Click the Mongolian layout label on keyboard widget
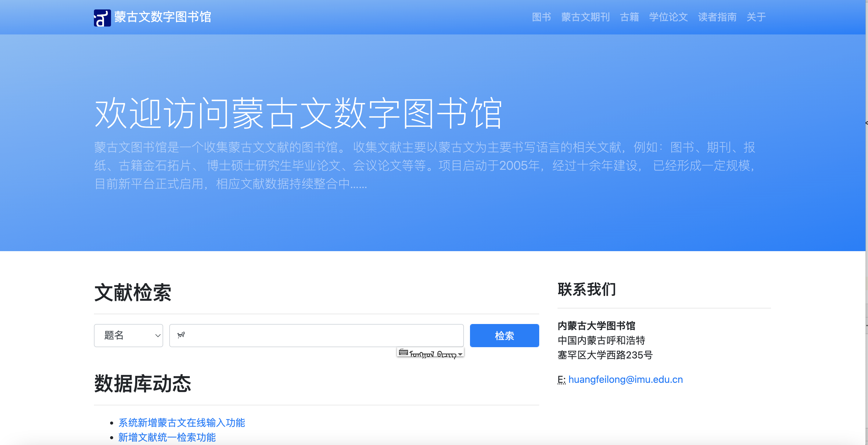868x445 pixels. [433, 353]
